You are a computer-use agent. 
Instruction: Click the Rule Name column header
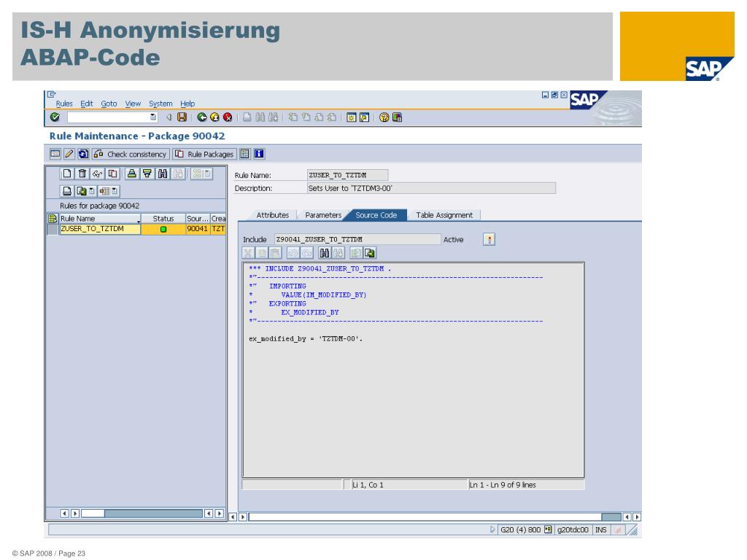(100, 219)
